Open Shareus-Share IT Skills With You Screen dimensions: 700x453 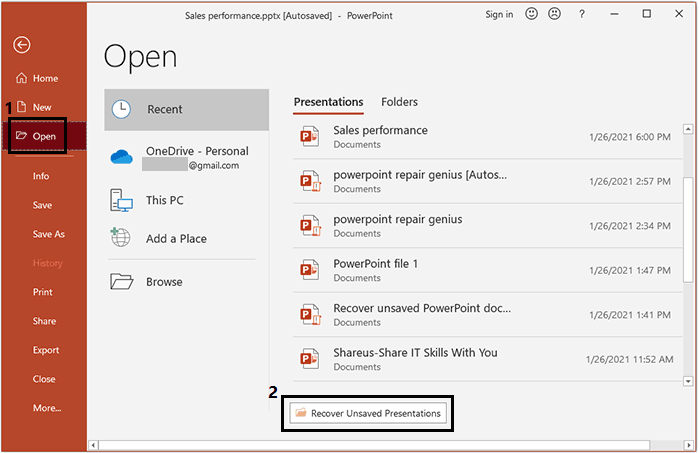click(x=488, y=359)
